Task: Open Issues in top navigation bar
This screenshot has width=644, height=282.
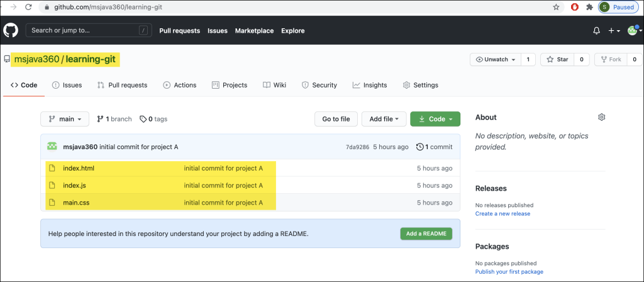Action: (217, 31)
